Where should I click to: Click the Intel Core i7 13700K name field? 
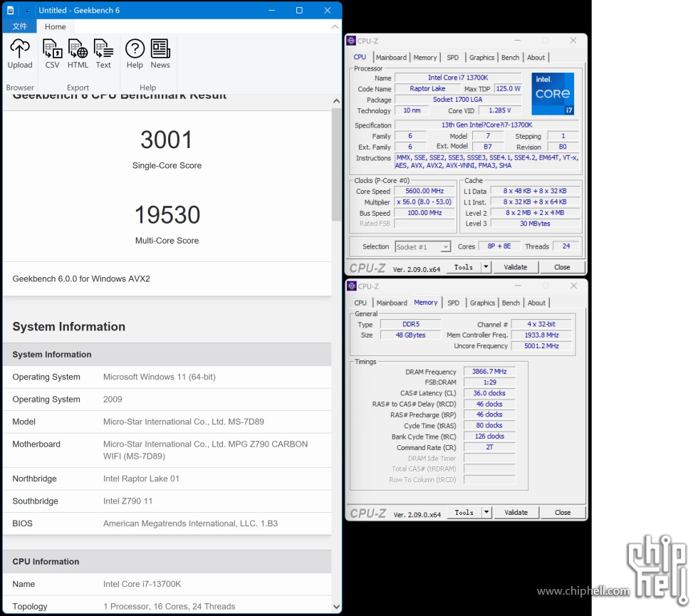tap(458, 78)
